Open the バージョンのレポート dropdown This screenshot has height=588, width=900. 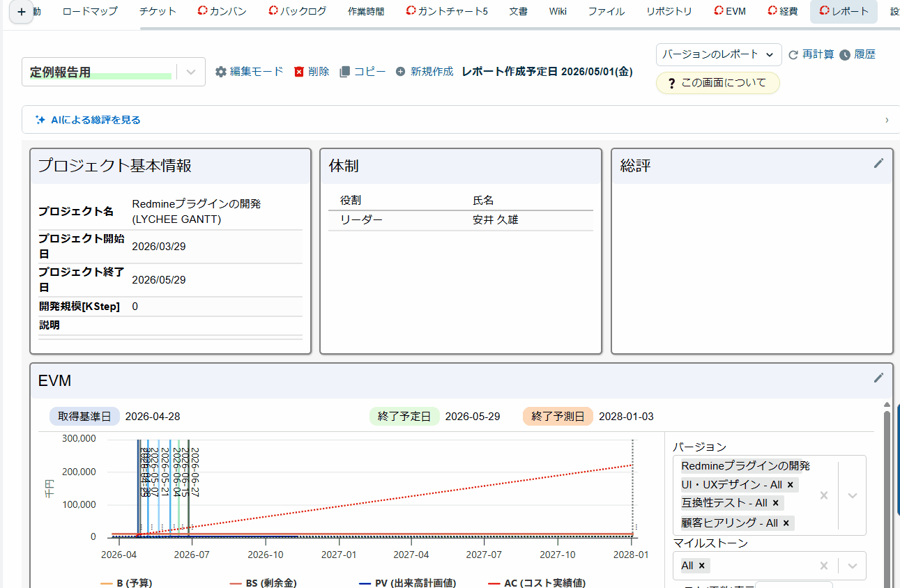pos(718,54)
